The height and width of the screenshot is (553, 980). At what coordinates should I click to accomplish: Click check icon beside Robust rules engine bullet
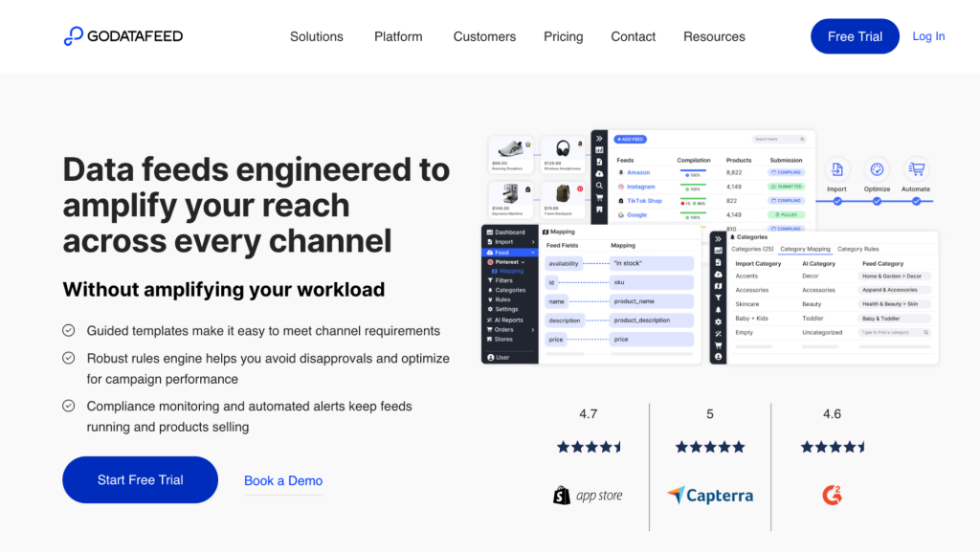click(69, 358)
